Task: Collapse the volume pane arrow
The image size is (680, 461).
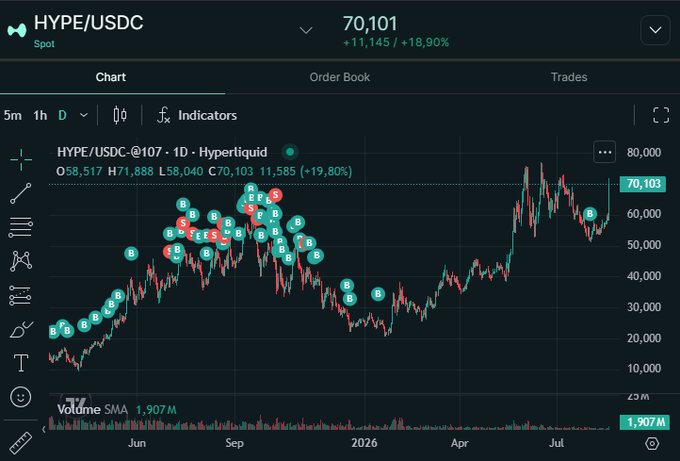Action: pyautogui.click(x=44, y=429)
